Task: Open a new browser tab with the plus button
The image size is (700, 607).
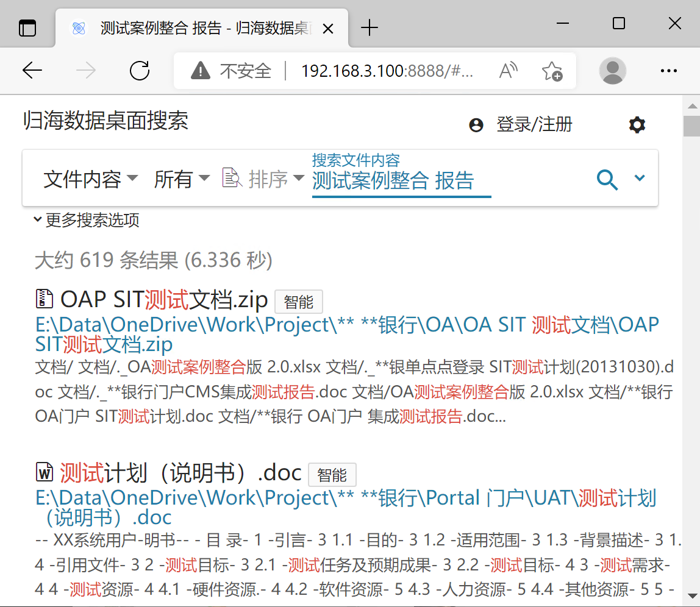Action: [x=370, y=27]
